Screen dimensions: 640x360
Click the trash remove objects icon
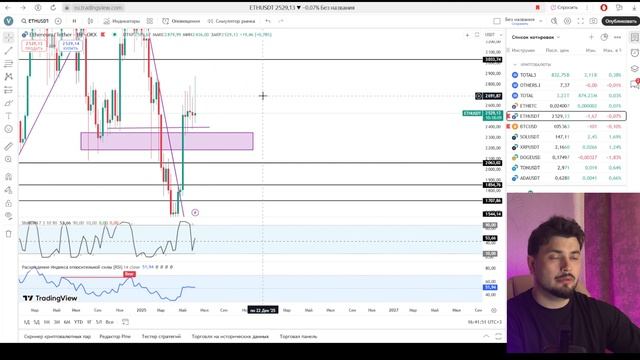click(9, 234)
